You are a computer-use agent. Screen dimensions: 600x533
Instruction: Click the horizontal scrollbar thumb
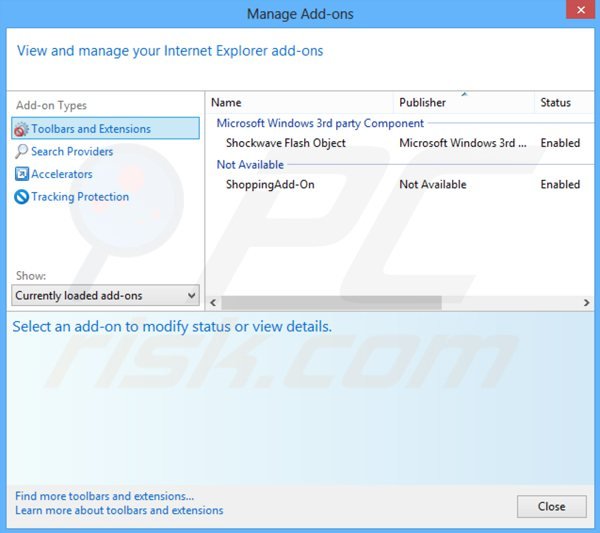click(x=331, y=303)
